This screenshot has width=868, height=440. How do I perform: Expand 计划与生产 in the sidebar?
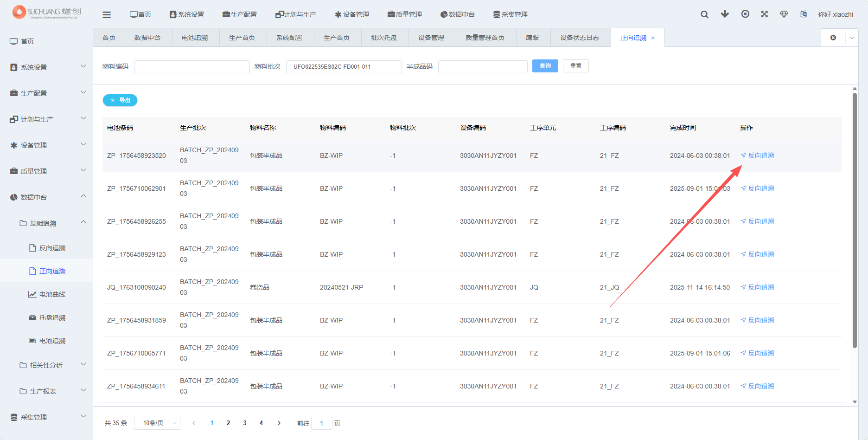pyautogui.click(x=46, y=119)
